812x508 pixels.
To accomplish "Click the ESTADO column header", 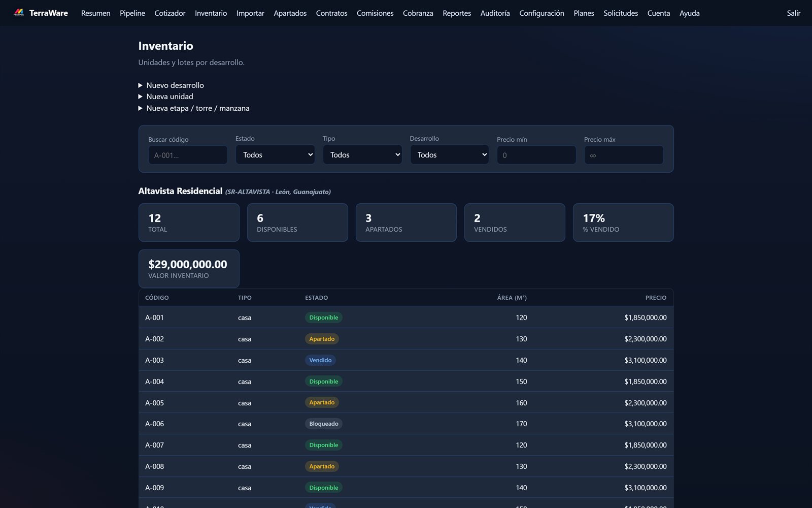I will click(316, 298).
